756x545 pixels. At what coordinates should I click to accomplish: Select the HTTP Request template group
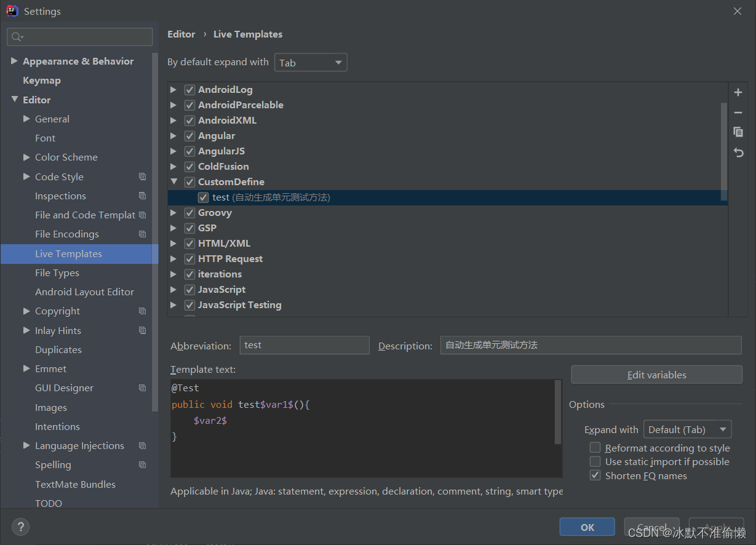(x=447, y=259)
